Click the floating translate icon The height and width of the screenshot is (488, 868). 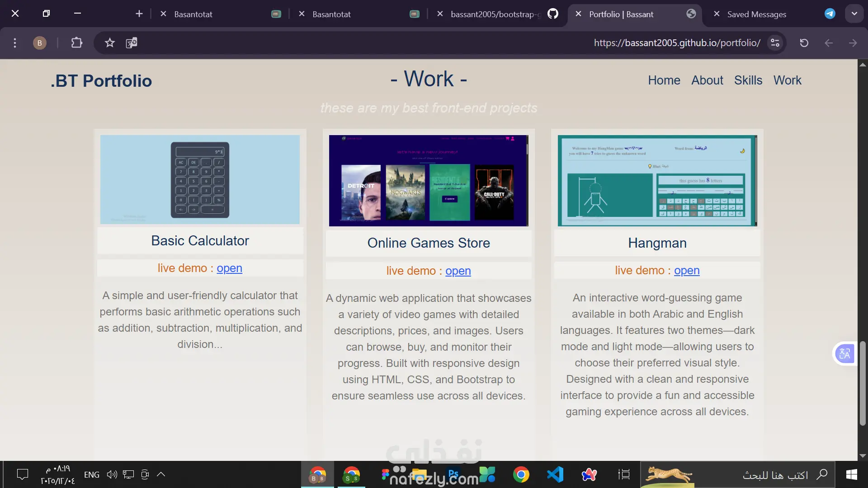coord(844,353)
